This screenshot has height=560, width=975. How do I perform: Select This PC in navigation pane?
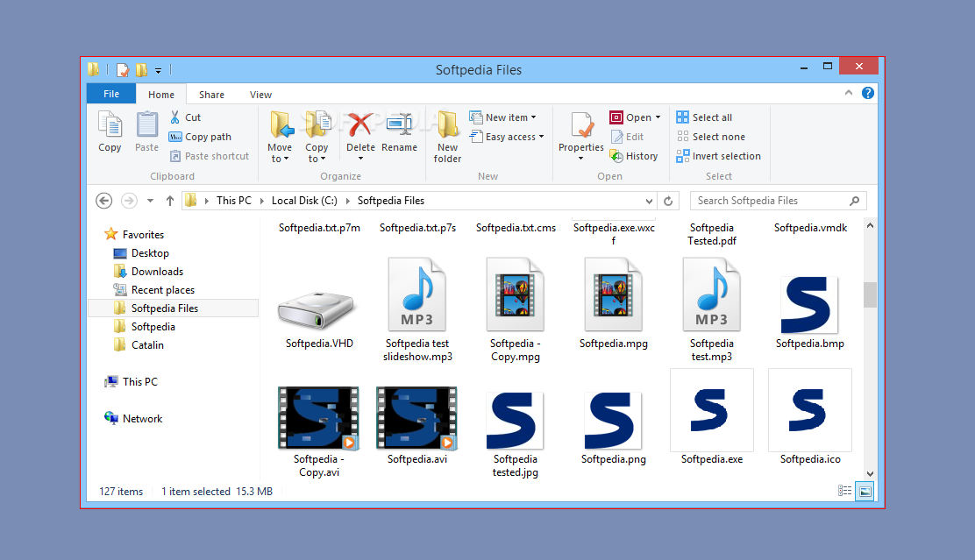pyautogui.click(x=132, y=381)
